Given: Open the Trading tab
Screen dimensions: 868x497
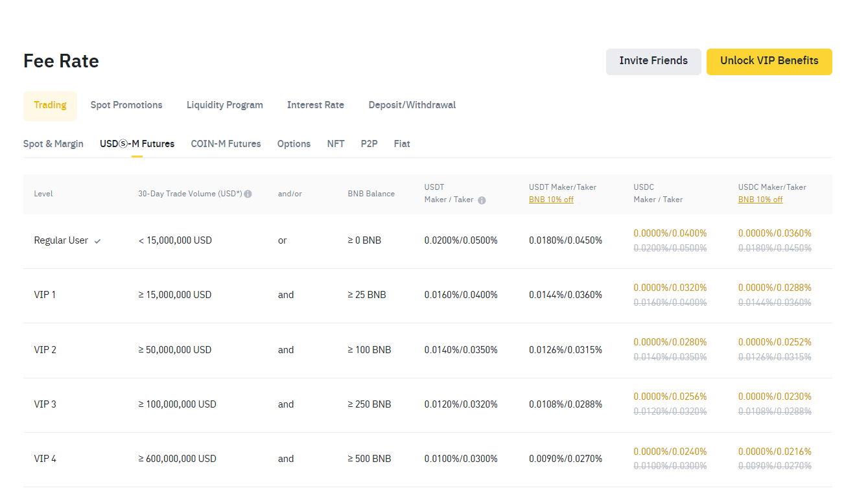Looking at the screenshot, I should [50, 106].
